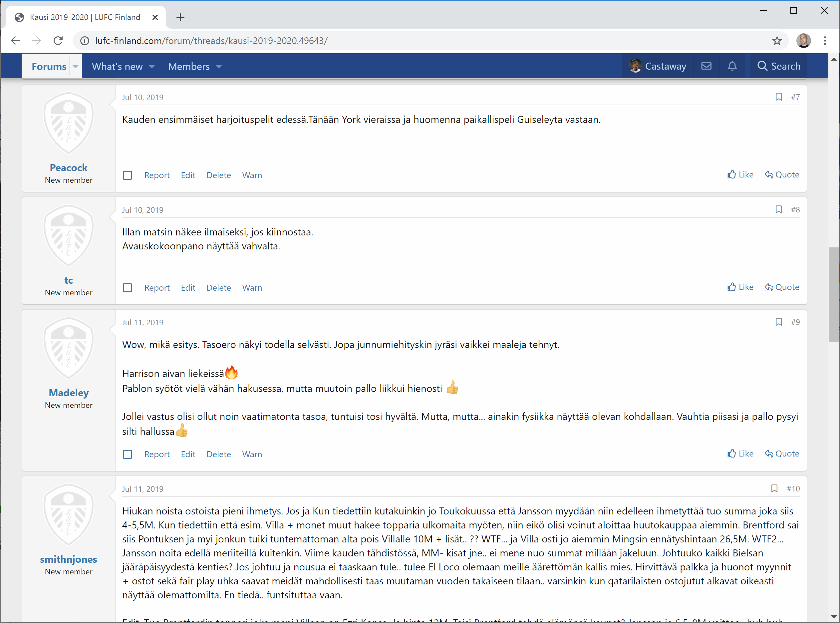Tick the checkbox on Peacock's post
The height and width of the screenshot is (623, 840).
coord(128,175)
